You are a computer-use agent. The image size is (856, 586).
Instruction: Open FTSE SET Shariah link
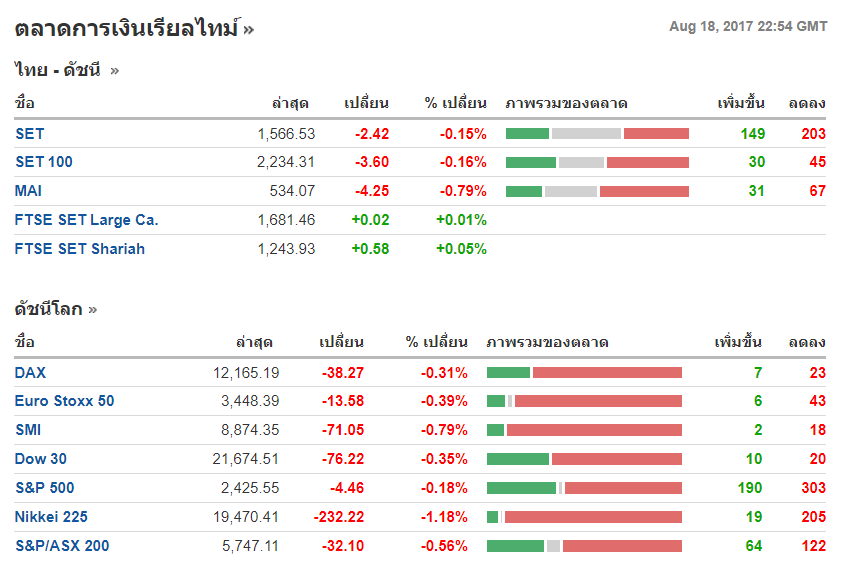click(80, 249)
